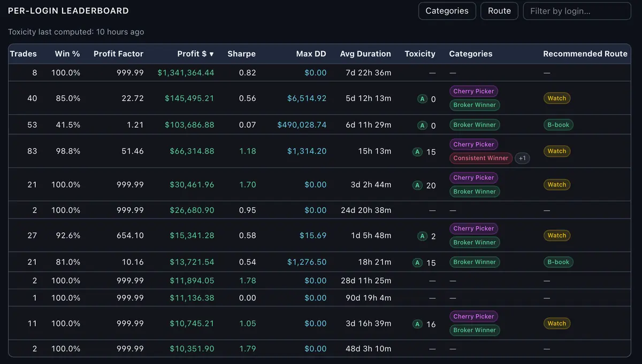Click the profit value $10,351.90
Image resolution: width=642 pixels, height=364 pixels.
[192, 348]
